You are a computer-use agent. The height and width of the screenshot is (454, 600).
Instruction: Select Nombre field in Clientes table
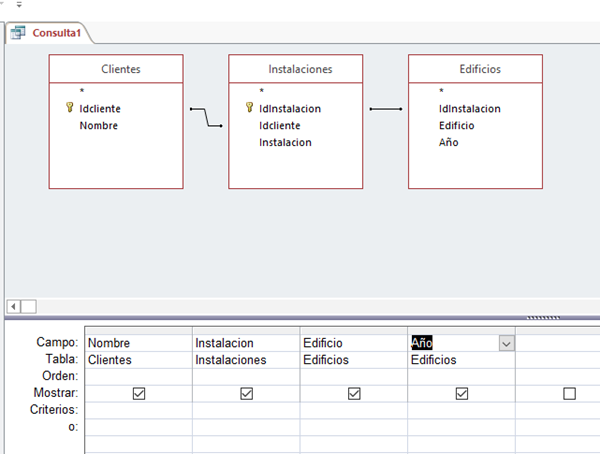pos(99,126)
